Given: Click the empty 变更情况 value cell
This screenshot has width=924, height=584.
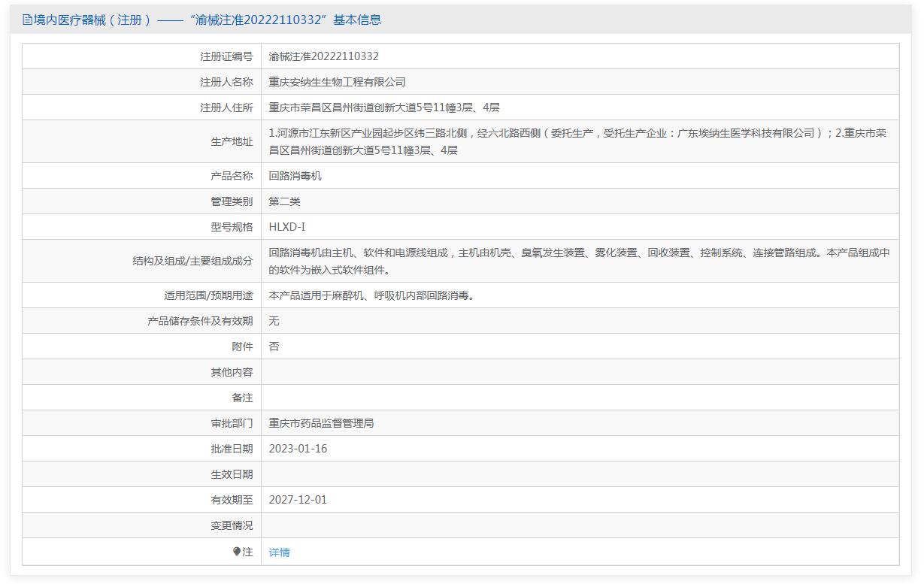Looking at the screenshot, I should click(579, 525).
